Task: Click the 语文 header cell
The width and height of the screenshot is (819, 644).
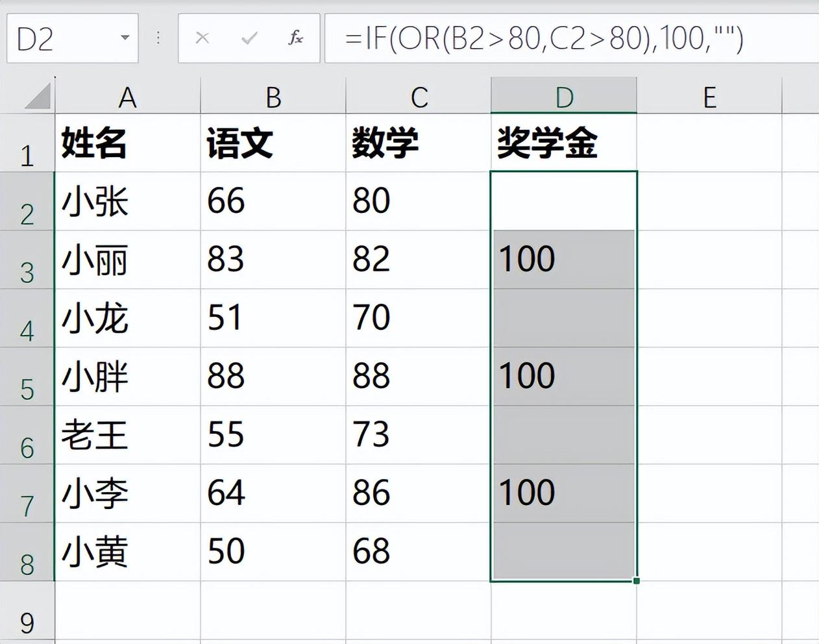Action: [273, 143]
